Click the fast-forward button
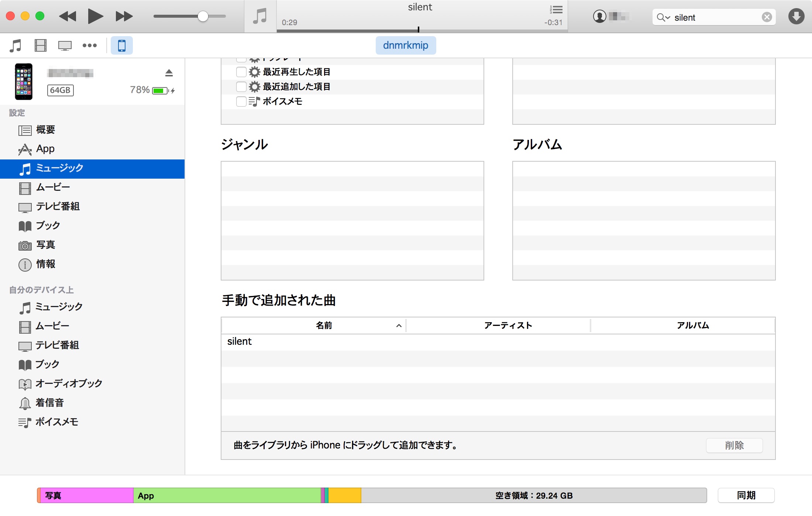812x516 pixels. pos(124,16)
